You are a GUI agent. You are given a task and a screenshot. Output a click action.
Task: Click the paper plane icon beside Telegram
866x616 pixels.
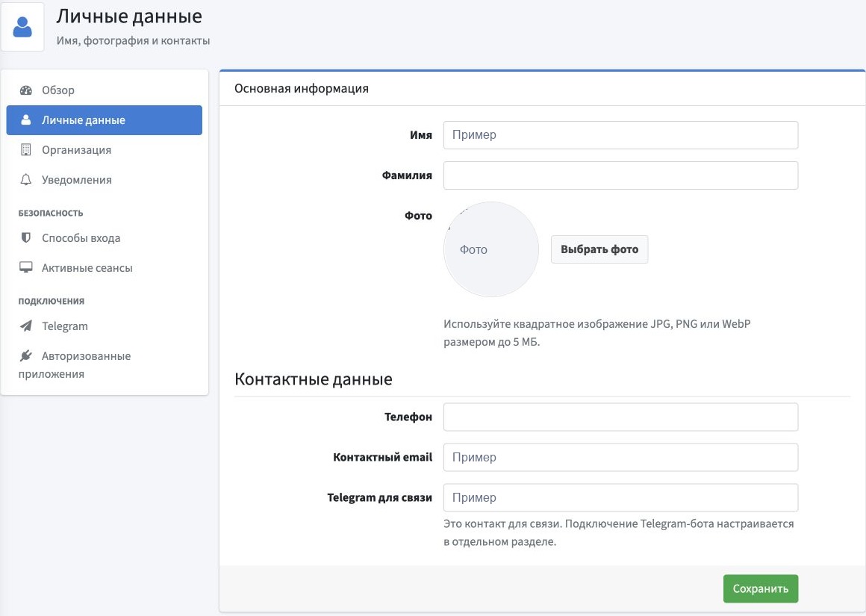[x=26, y=326]
